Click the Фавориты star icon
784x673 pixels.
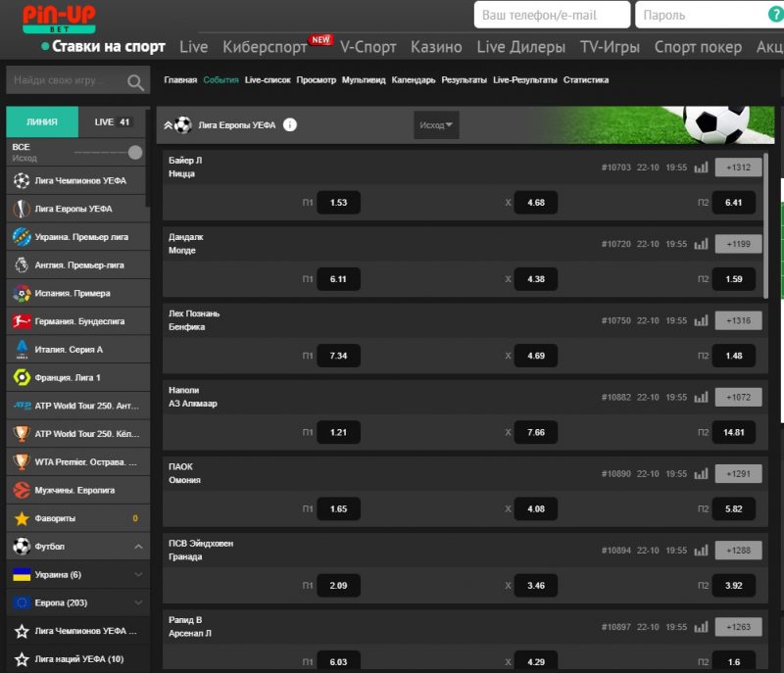pos(22,518)
